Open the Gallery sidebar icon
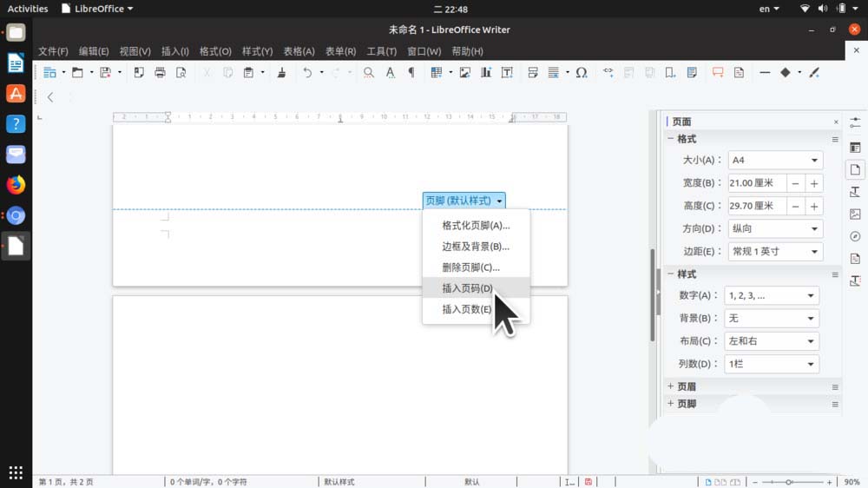 pos(855,214)
